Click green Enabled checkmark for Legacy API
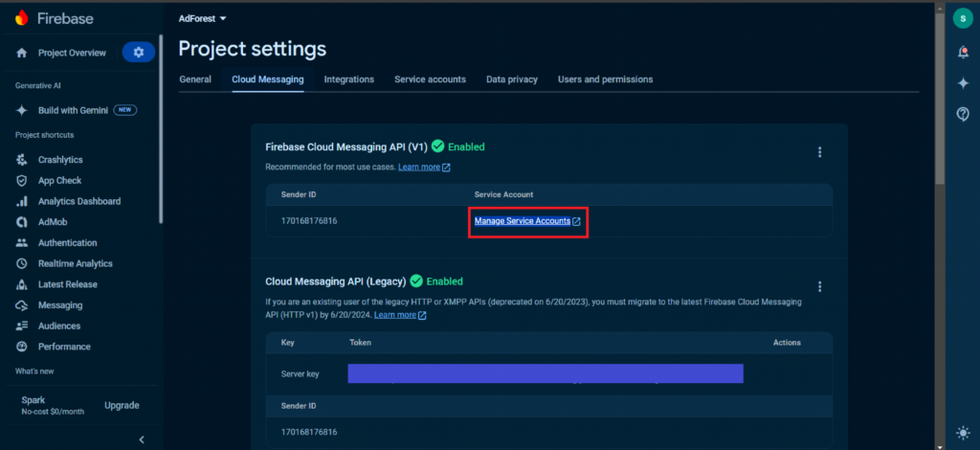 tap(416, 281)
